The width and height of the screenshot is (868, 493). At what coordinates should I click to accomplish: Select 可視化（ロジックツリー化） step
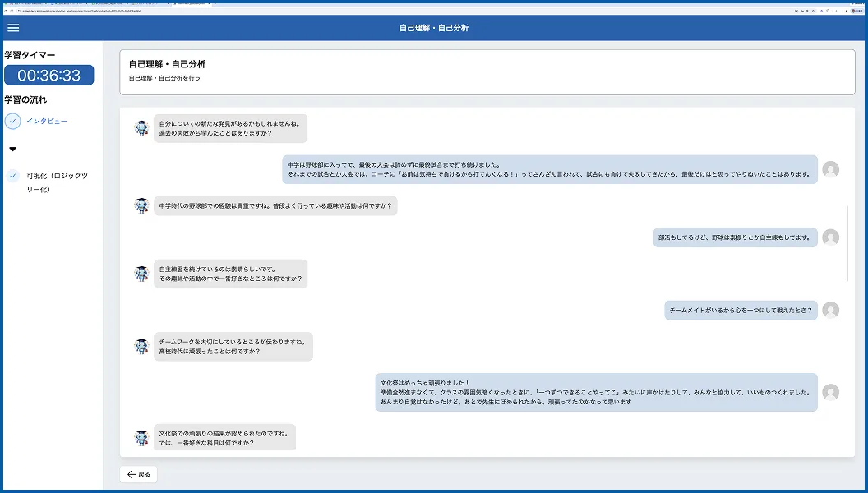click(57, 182)
